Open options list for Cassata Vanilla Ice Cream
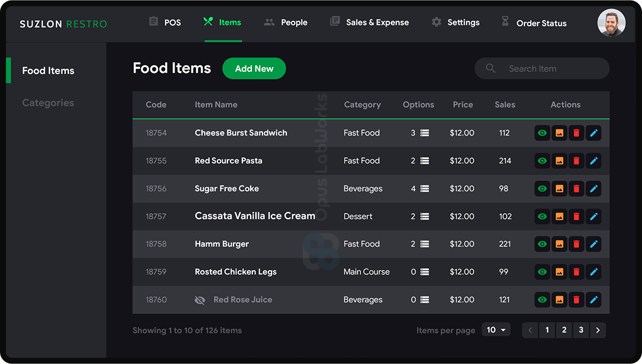This screenshot has height=364, width=642. 425,217
